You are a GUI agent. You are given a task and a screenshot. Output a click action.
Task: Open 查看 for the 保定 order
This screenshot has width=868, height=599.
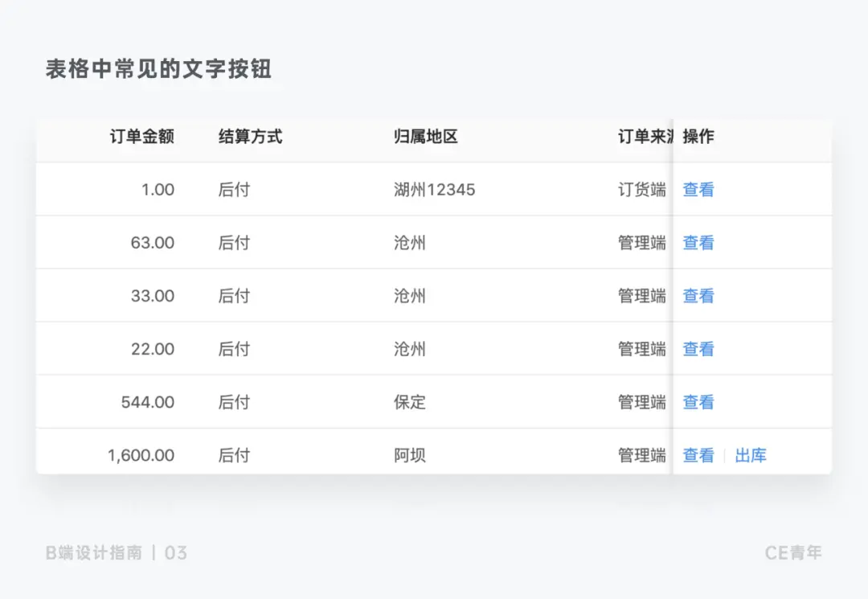[698, 402]
